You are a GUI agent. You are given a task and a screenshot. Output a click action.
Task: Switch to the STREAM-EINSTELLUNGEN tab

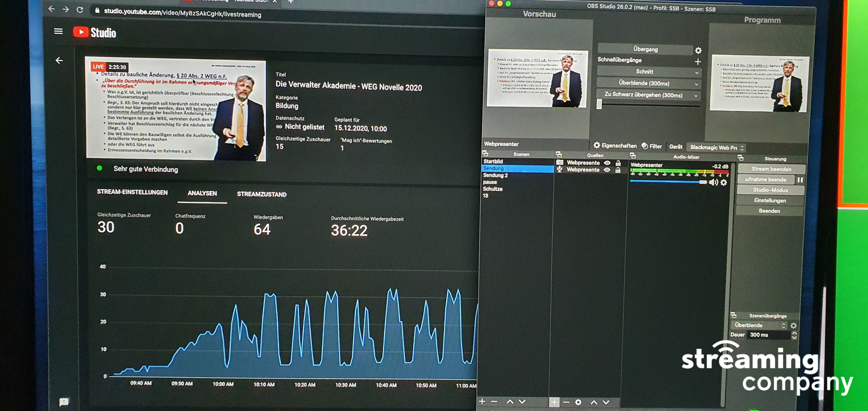[132, 192]
